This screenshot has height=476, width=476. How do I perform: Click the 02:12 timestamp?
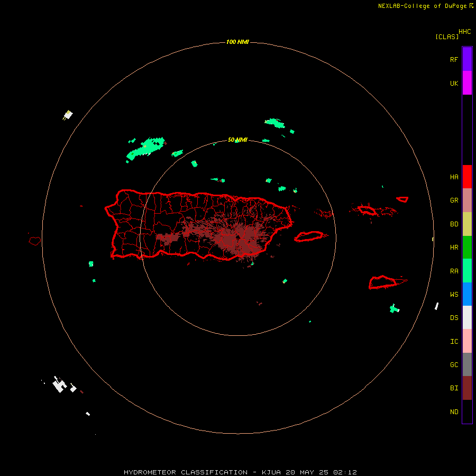(x=345, y=472)
